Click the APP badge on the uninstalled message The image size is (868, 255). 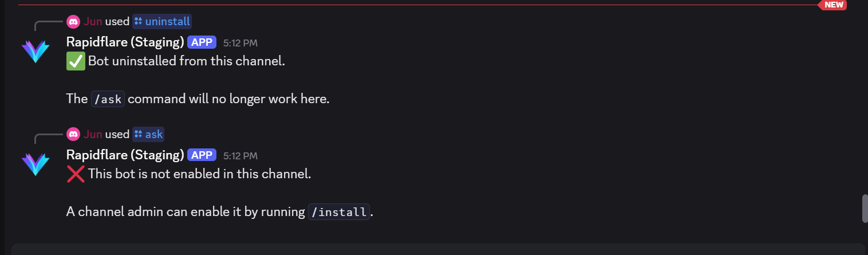202,42
